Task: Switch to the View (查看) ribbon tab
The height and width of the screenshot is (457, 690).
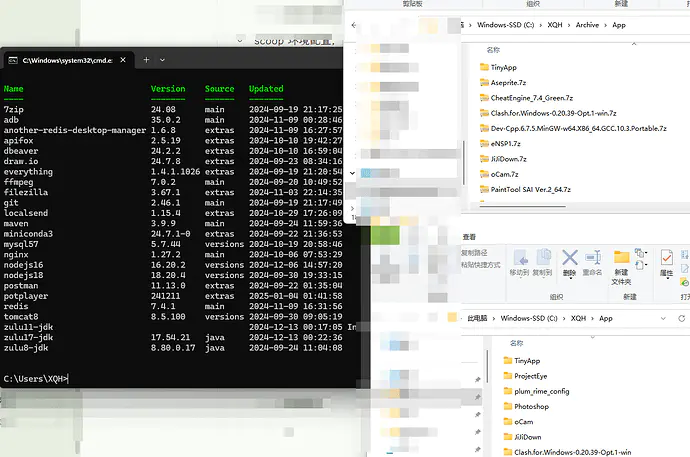Action: (469, 237)
